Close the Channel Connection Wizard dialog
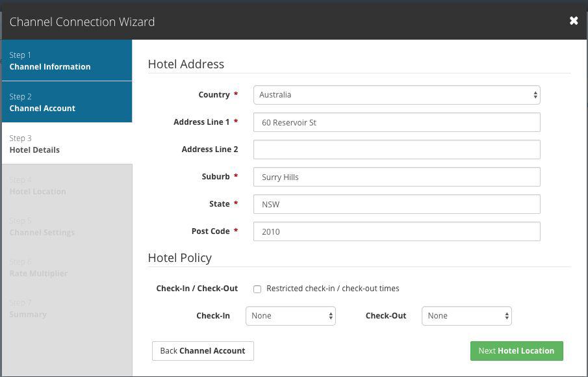 coord(574,21)
